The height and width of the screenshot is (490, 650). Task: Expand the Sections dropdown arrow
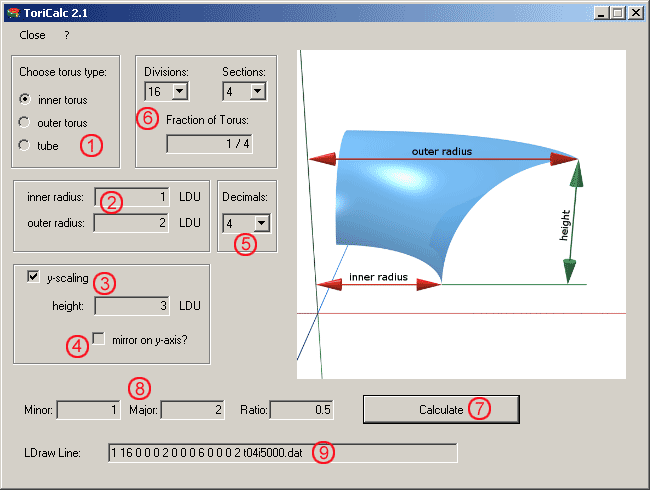[258, 91]
